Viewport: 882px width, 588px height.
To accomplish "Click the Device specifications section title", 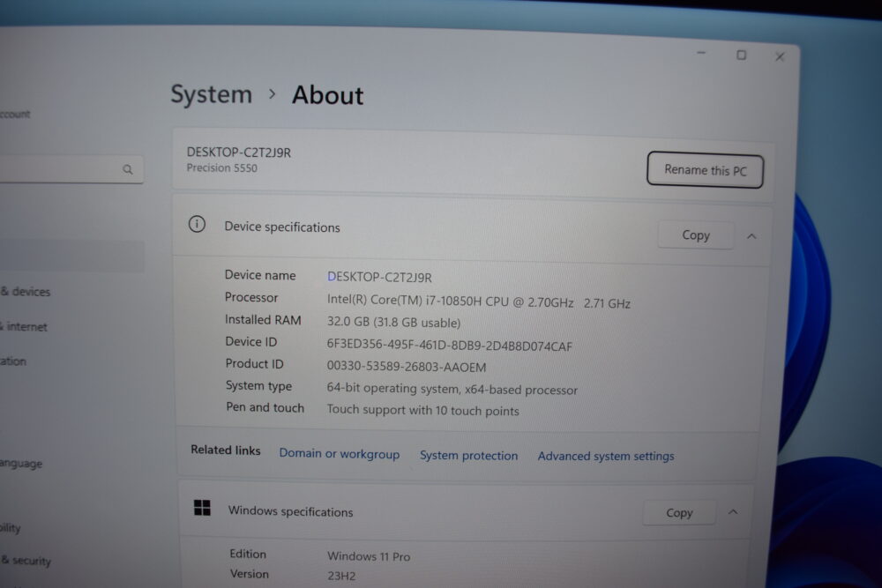I will (x=282, y=227).
